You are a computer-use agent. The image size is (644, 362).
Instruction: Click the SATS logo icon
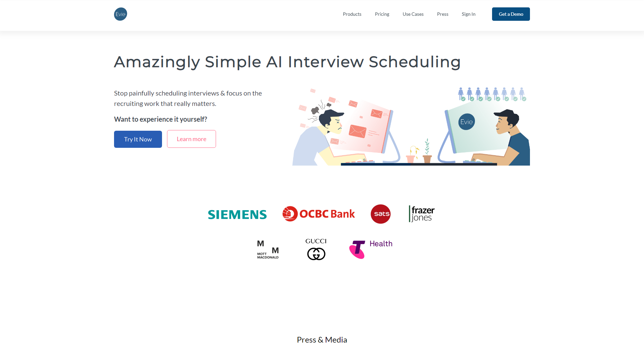380,214
